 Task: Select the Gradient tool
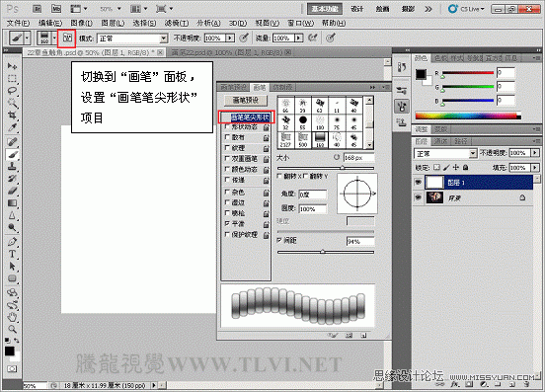coord(12,203)
